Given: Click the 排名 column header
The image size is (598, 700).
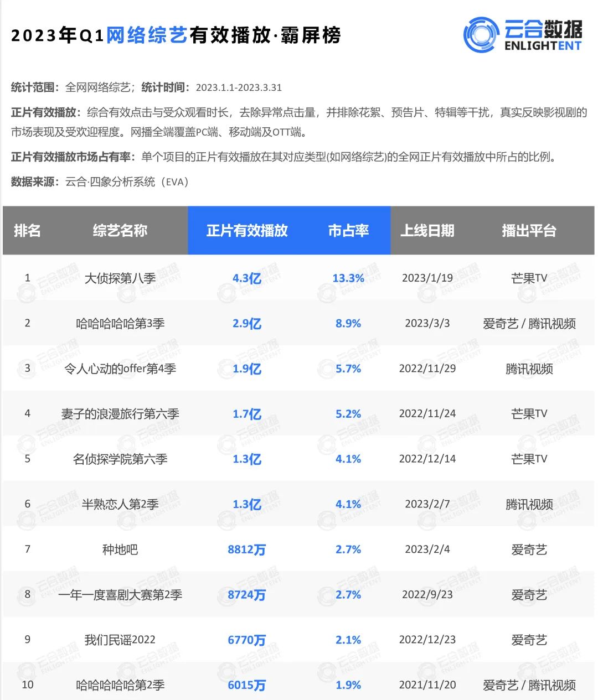Looking at the screenshot, I should [x=27, y=231].
